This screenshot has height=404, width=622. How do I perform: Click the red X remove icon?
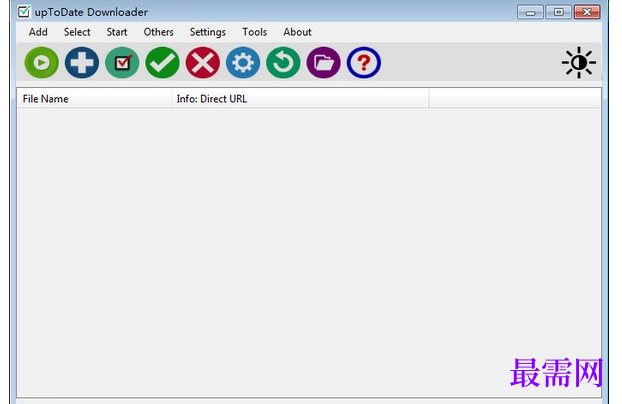coord(203,63)
